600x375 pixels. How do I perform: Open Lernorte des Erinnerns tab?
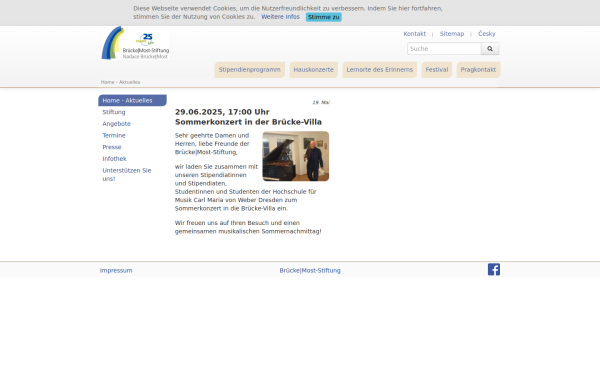click(x=380, y=70)
